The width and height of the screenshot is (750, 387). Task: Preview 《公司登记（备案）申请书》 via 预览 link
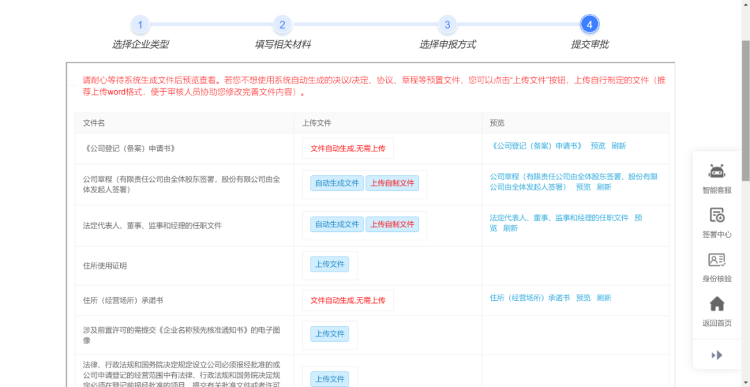598,146
